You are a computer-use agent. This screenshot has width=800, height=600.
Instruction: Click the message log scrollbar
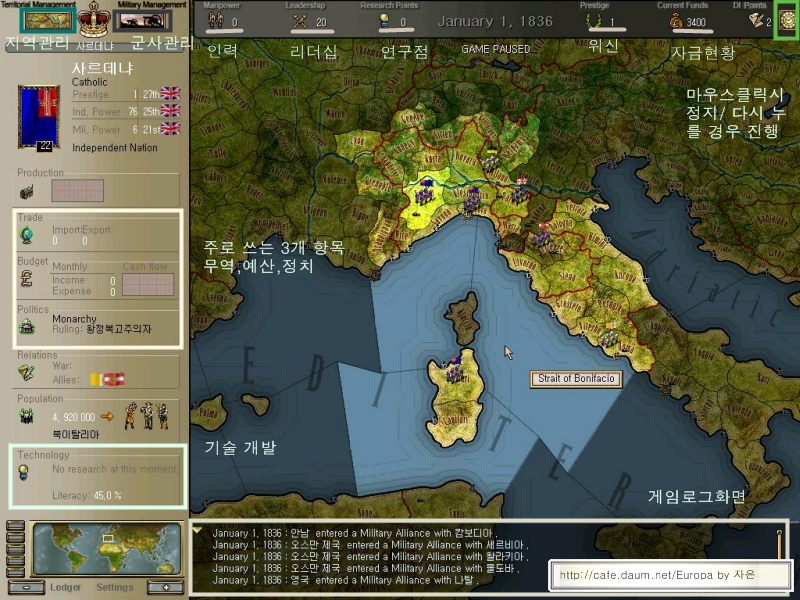coord(779,545)
